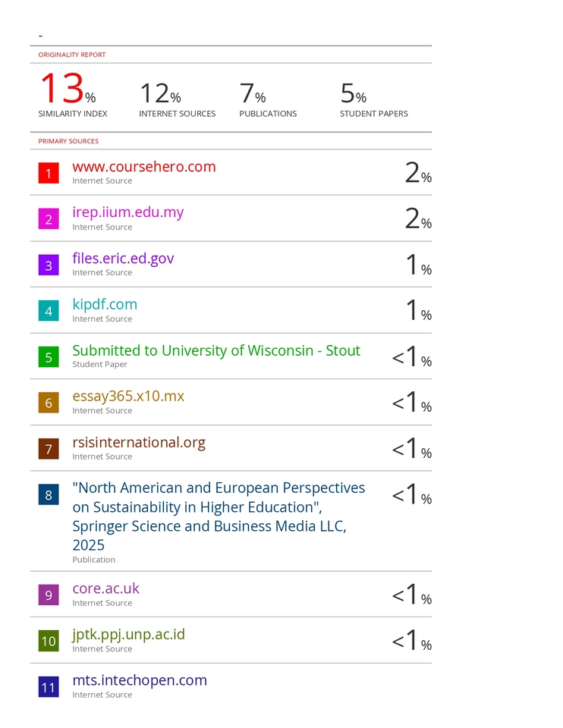
Task: Click the magenta source number 2 badge
Action: pyautogui.click(x=49, y=219)
